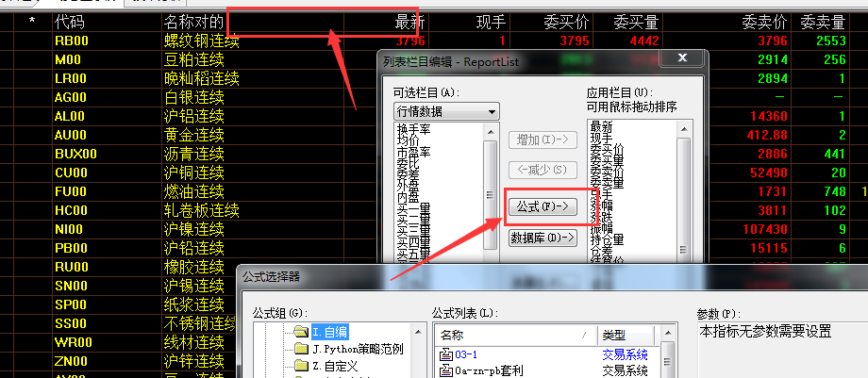This screenshot has height=378, width=868.
Task: Click the up arrow of the 应用栏目 list scrollbar
Action: coord(684,129)
